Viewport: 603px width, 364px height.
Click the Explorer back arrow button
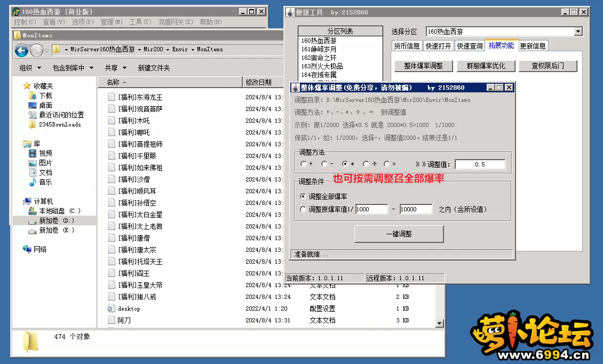point(21,50)
